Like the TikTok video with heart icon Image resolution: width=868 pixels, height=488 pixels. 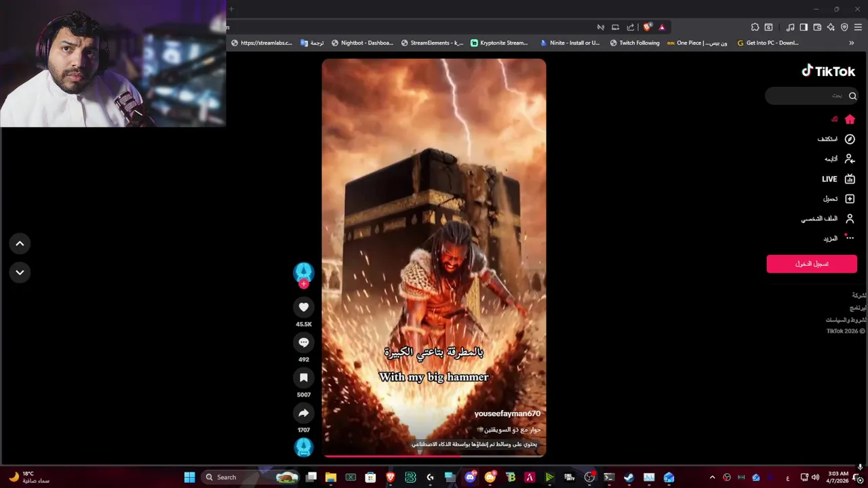(304, 307)
